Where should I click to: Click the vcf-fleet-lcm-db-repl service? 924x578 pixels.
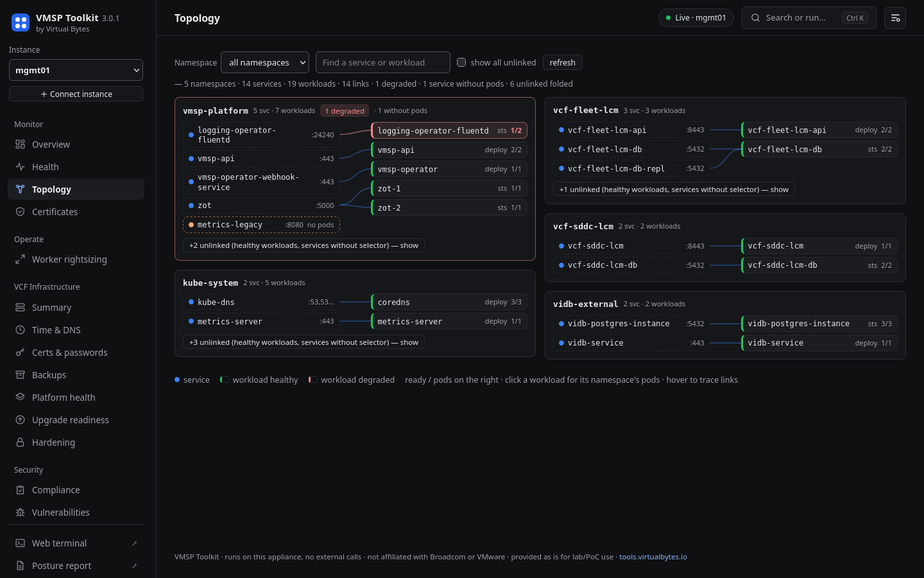pyautogui.click(x=631, y=168)
